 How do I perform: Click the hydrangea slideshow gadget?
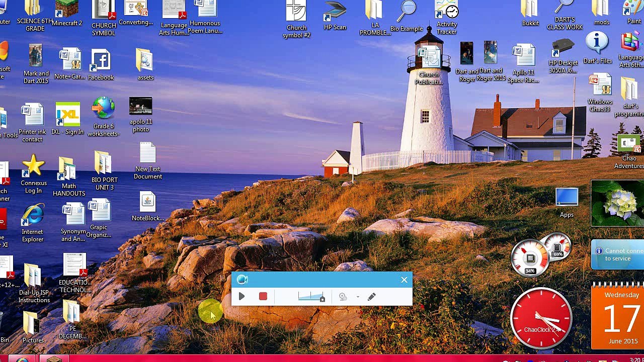click(x=617, y=203)
